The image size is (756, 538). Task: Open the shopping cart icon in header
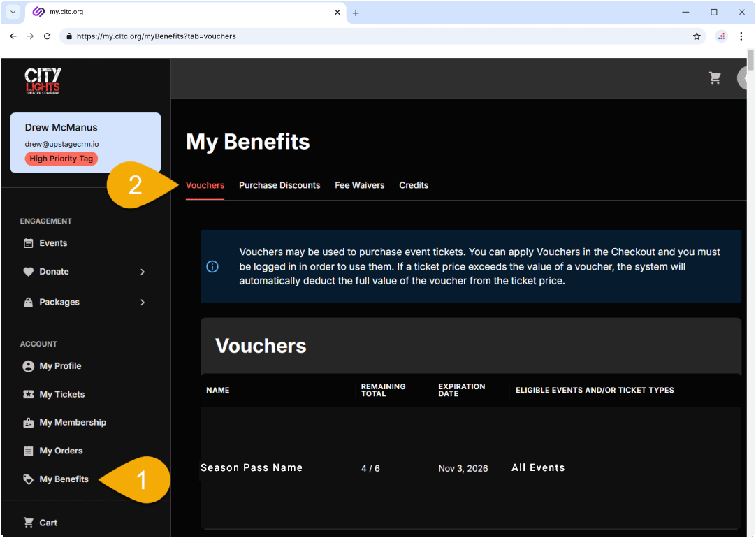tap(715, 78)
